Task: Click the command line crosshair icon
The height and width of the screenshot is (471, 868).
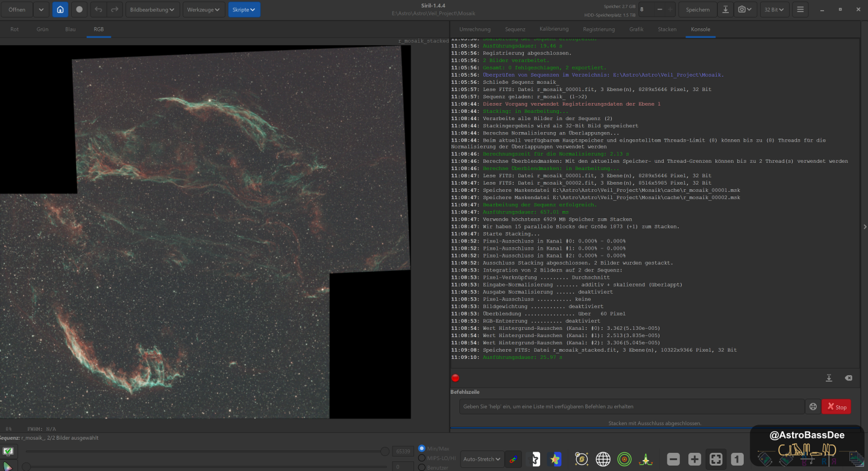Action: pyautogui.click(x=813, y=406)
